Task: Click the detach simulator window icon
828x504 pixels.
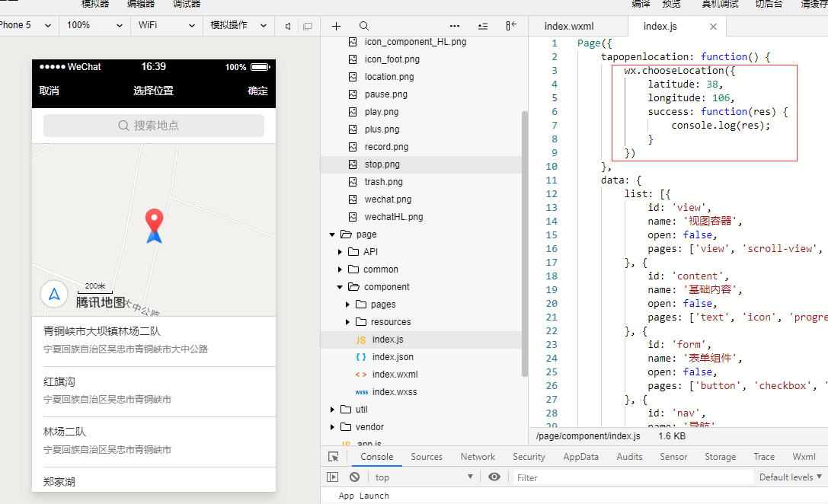Action: pos(308,26)
